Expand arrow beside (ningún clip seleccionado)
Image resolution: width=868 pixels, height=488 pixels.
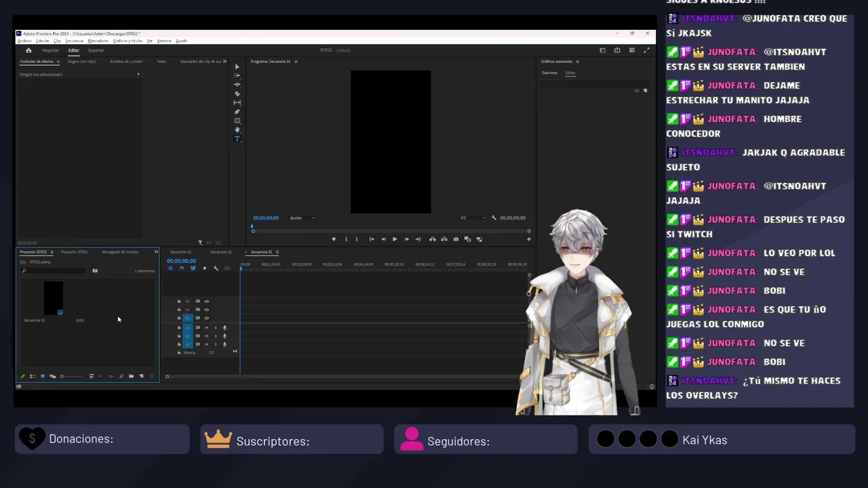tap(138, 75)
